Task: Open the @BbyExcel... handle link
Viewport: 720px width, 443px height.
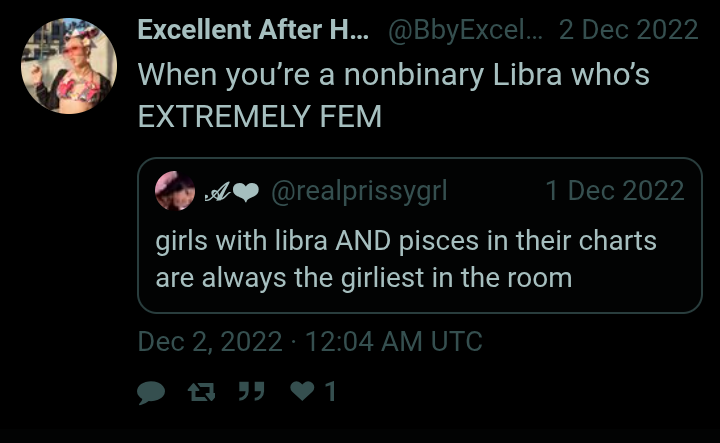Action: coord(465,30)
